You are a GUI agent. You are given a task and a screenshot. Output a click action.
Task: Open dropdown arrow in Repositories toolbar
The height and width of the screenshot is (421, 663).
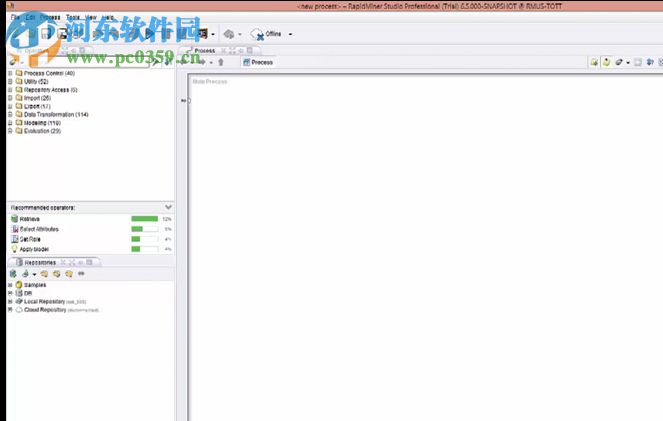tap(34, 275)
